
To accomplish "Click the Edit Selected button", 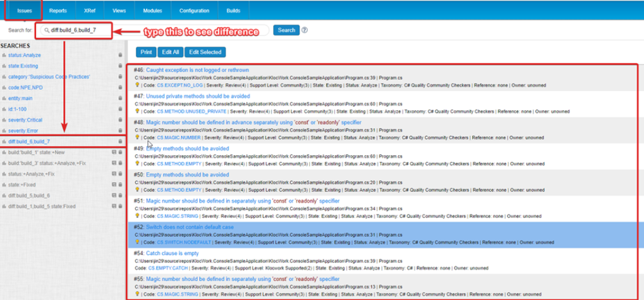I will [x=205, y=53].
